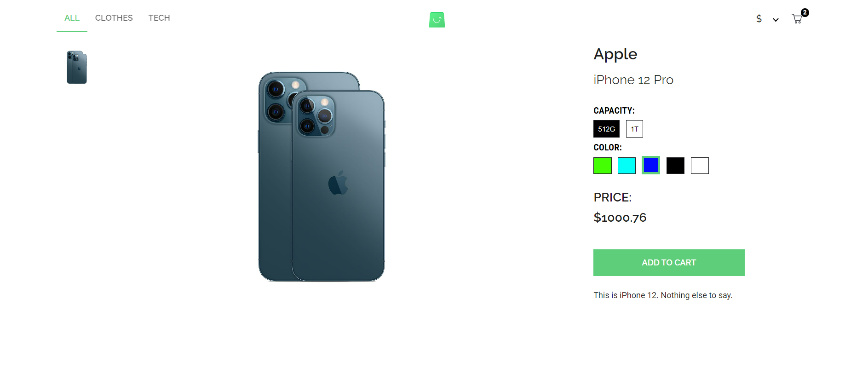Choose the black color swatch
The width and height of the screenshot is (868, 374).
(x=675, y=166)
